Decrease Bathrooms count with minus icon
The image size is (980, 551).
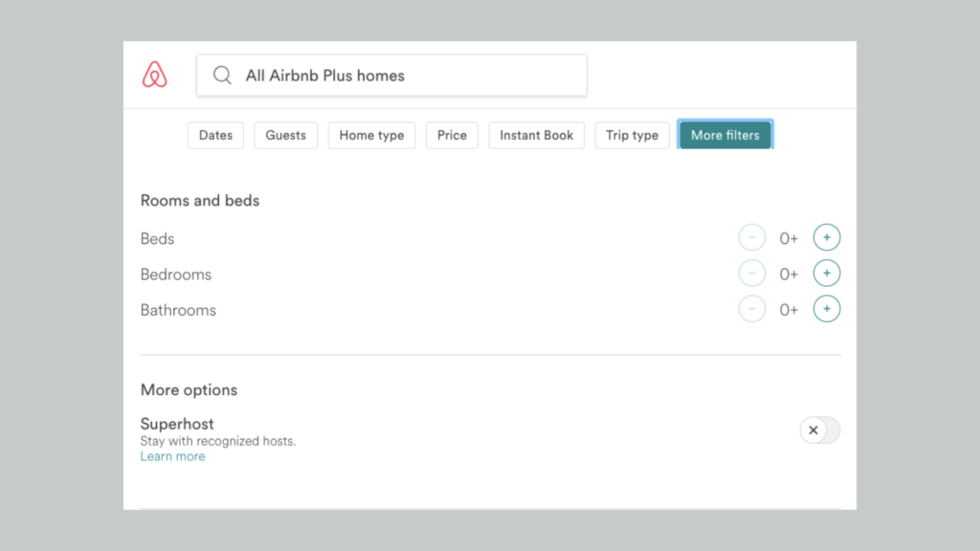(x=752, y=309)
